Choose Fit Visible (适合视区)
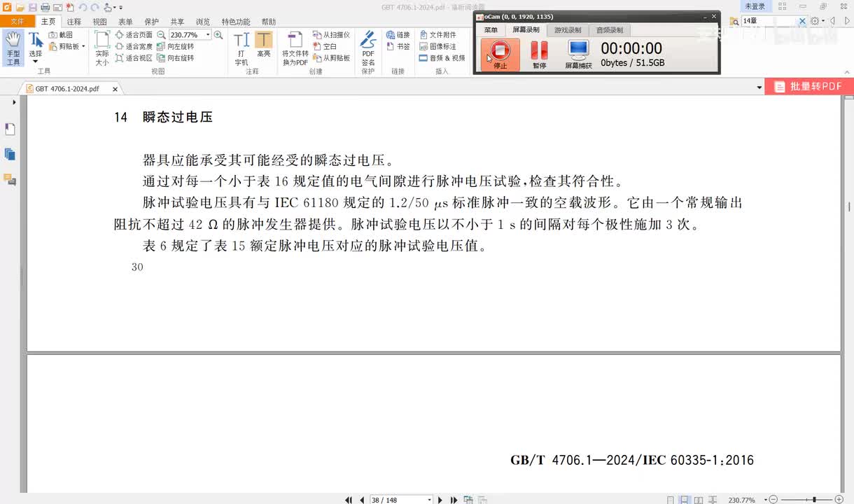 [x=134, y=58]
